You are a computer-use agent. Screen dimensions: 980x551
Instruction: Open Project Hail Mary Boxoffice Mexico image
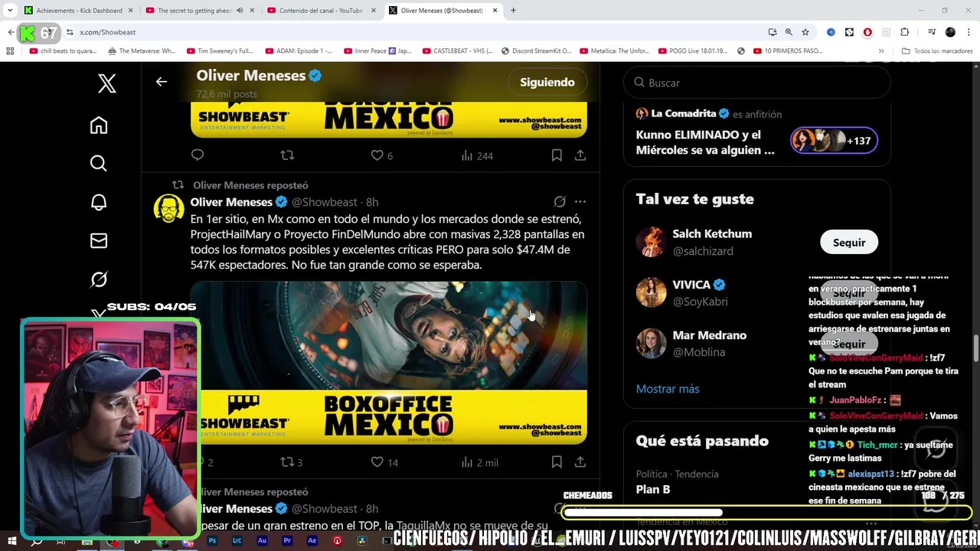point(389,363)
